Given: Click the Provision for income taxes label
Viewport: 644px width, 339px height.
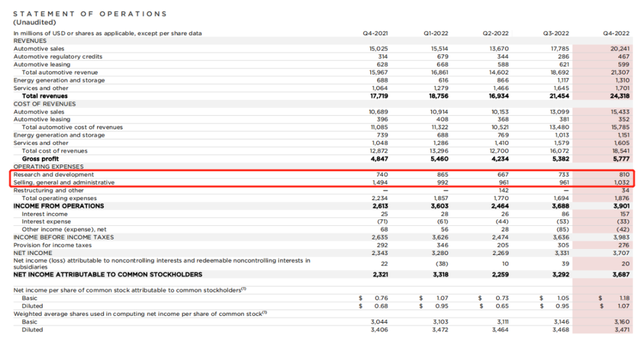Looking at the screenshot, I should 52,245.
